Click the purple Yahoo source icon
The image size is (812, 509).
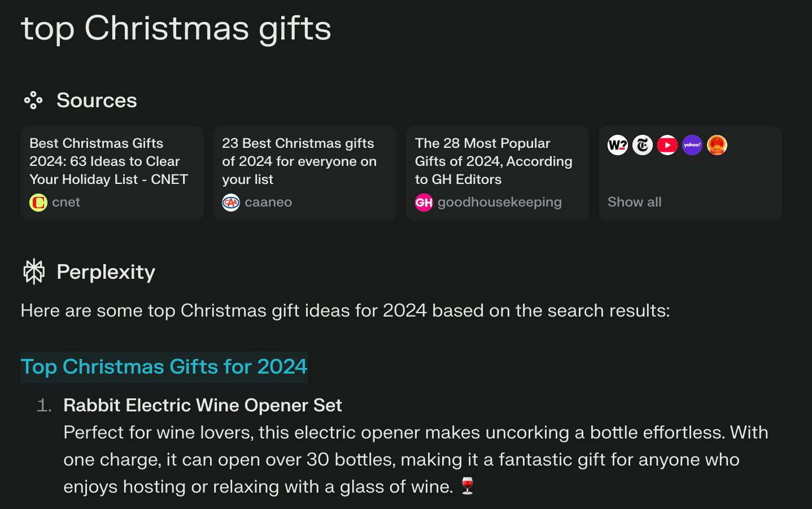click(692, 145)
